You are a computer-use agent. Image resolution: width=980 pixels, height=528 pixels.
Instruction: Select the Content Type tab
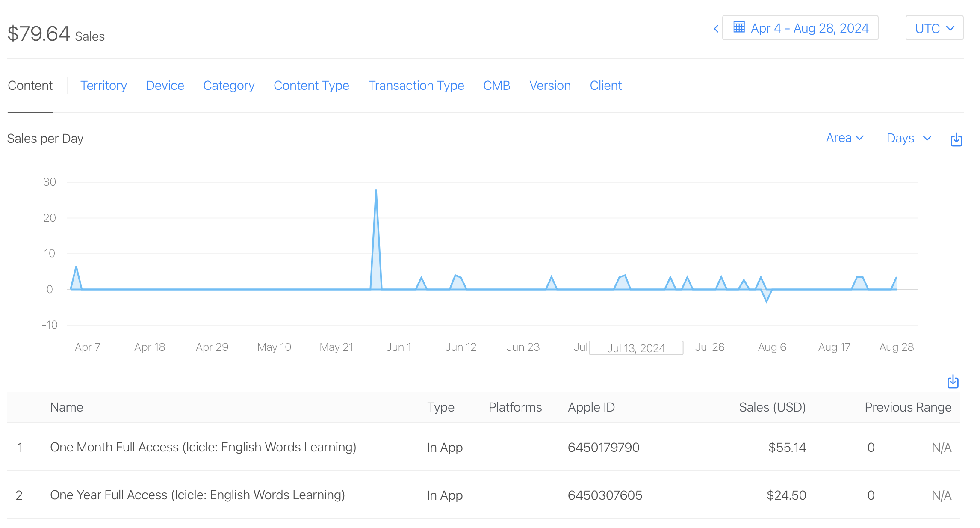coord(311,86)
